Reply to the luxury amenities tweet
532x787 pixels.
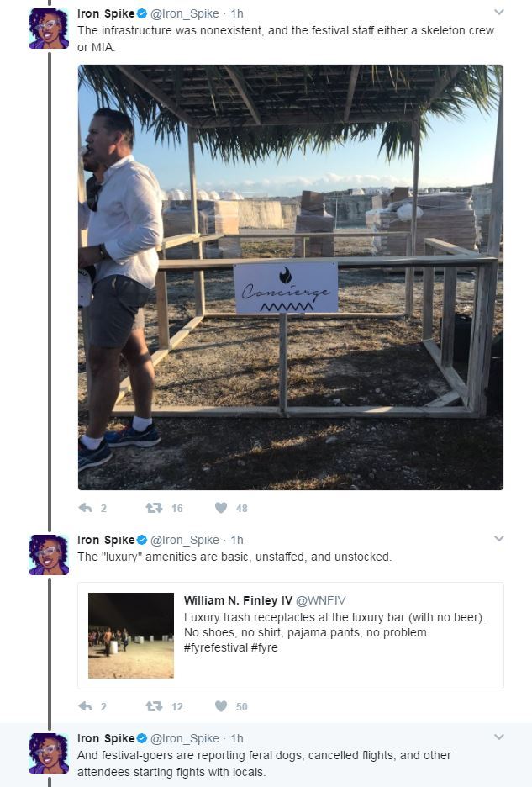tap(86, 706)
